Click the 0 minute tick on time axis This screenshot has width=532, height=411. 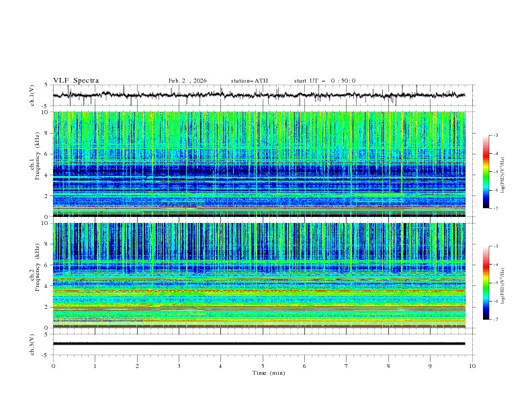[53, 366]
